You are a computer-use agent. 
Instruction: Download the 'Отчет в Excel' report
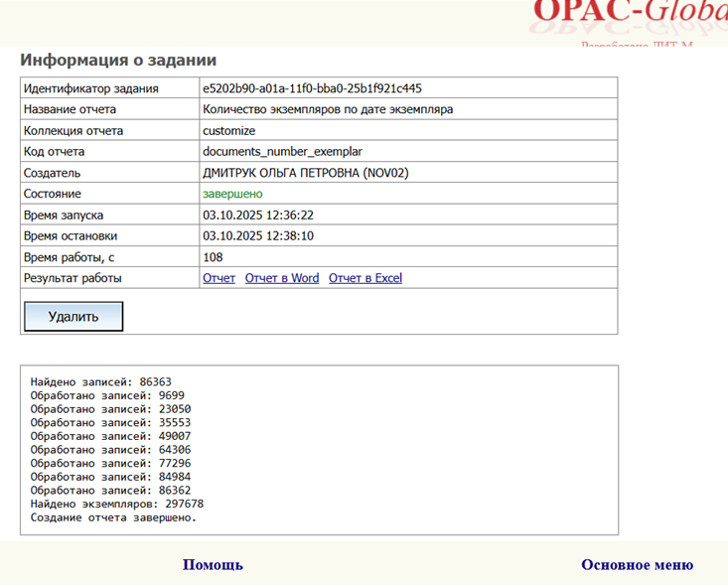tap(365, 278)
